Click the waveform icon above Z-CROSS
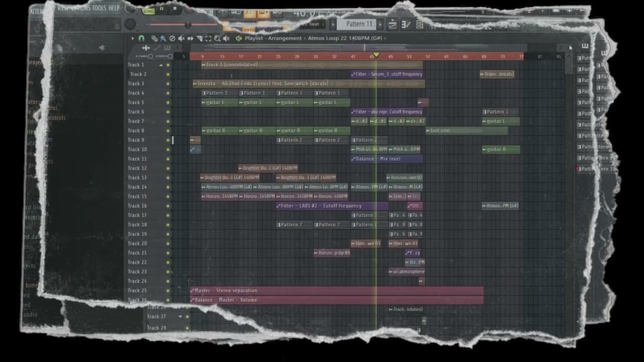The image size is (644, 362). point(146,48)
